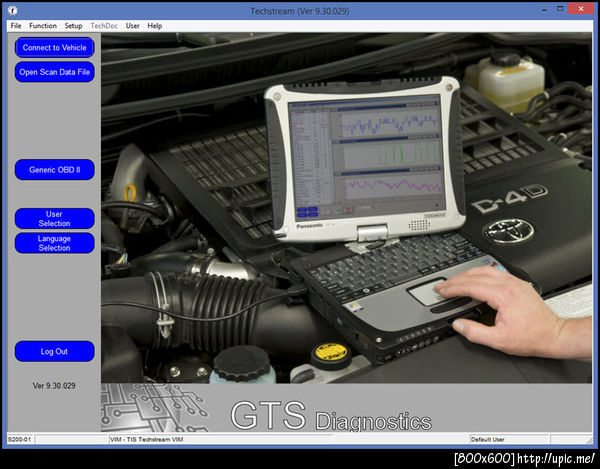Screen dimensions: 600x469
Task: Open Language Selection
Action: pyautogui.click(x=54, y=243)
